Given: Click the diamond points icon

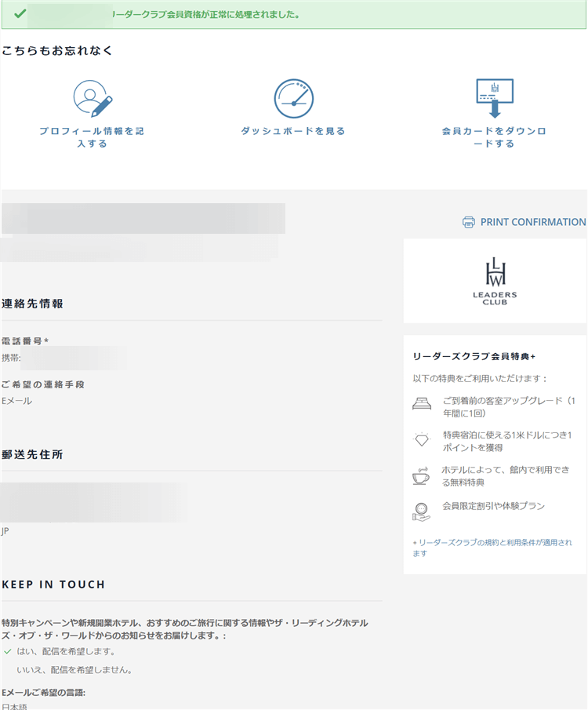Looking at the screenshot, I should point(422,441).
